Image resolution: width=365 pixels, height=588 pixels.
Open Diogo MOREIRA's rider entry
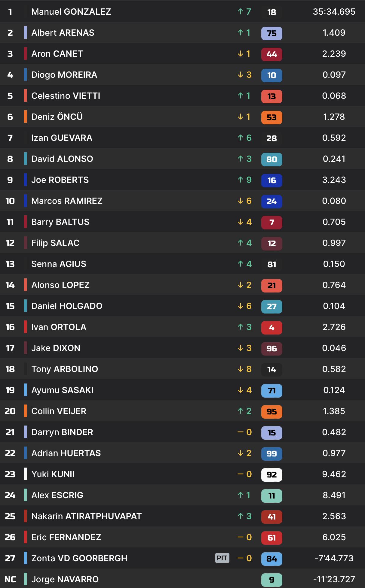(64, 75)
